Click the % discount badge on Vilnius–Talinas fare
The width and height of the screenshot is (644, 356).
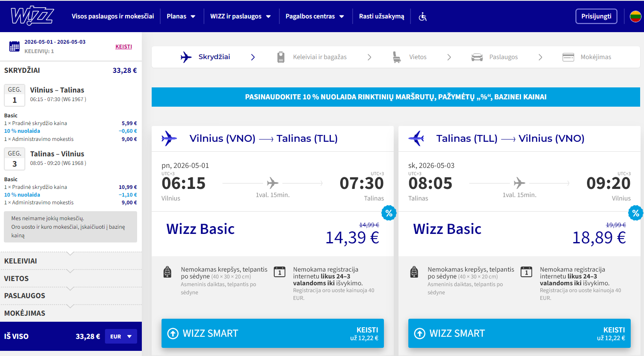tap(389, 213)
